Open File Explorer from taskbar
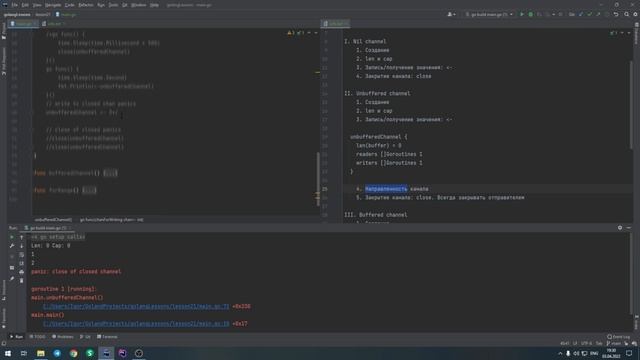This screenshot has height=360, width=640. (40, 353)
